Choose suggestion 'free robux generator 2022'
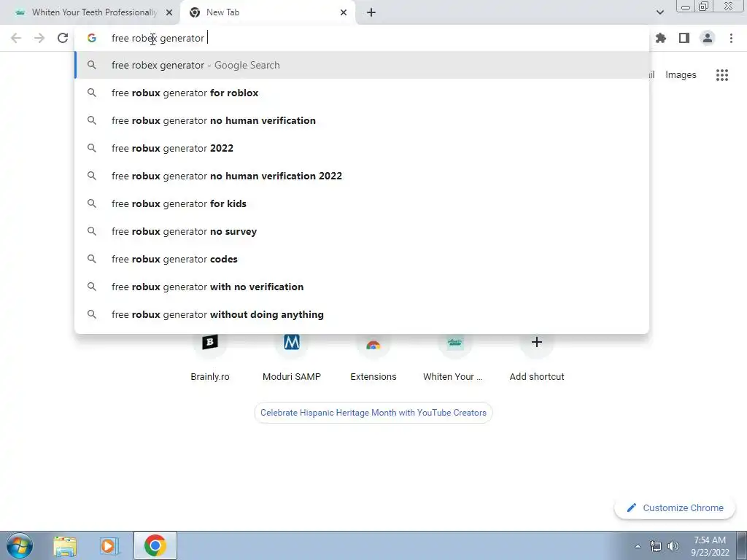 pos(362,148)
